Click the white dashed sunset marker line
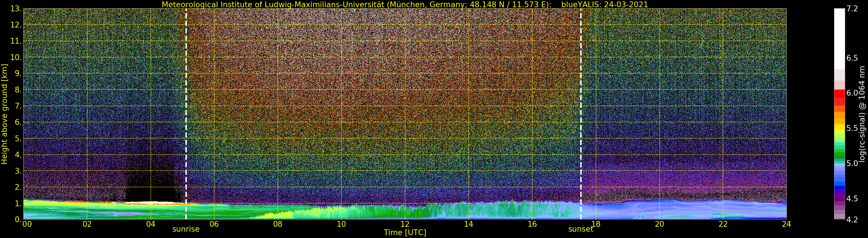Viewport: 868px width, 238px height. point(581,114)
